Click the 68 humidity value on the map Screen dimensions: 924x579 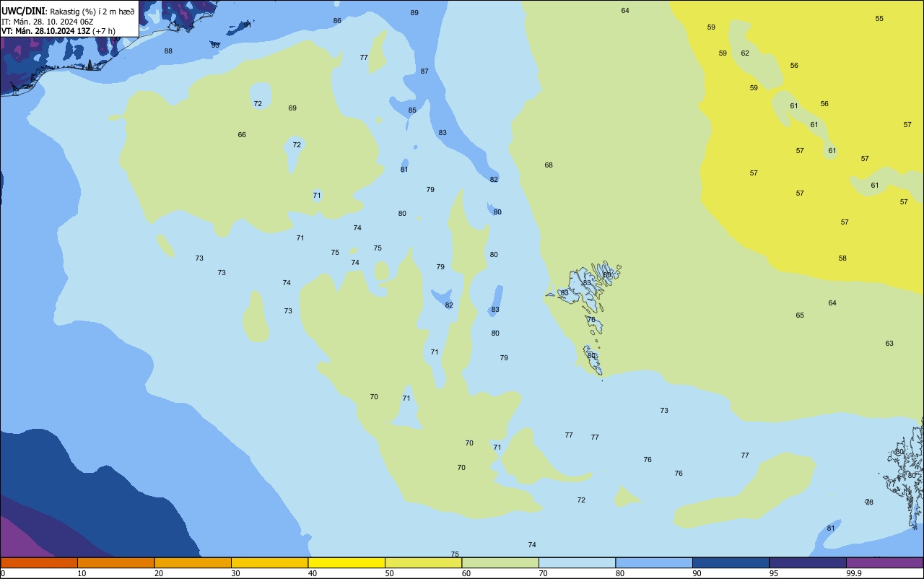[x=549, y=165]
